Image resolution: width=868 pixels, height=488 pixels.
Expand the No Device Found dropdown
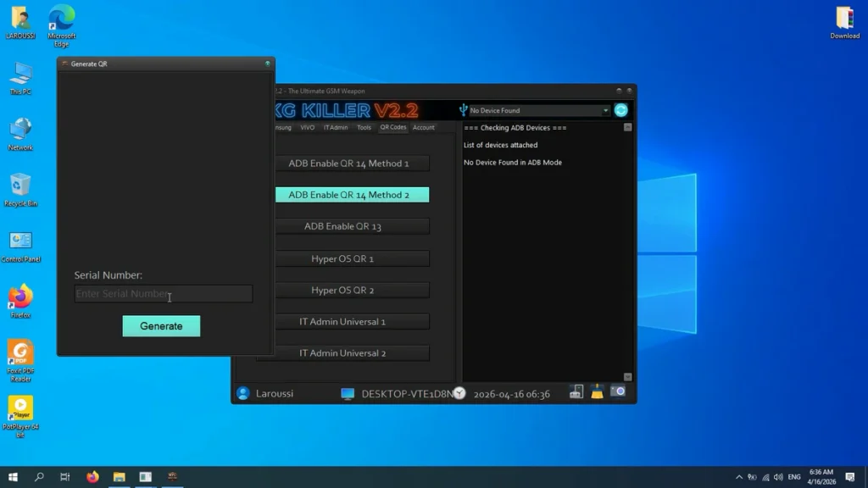606,111
